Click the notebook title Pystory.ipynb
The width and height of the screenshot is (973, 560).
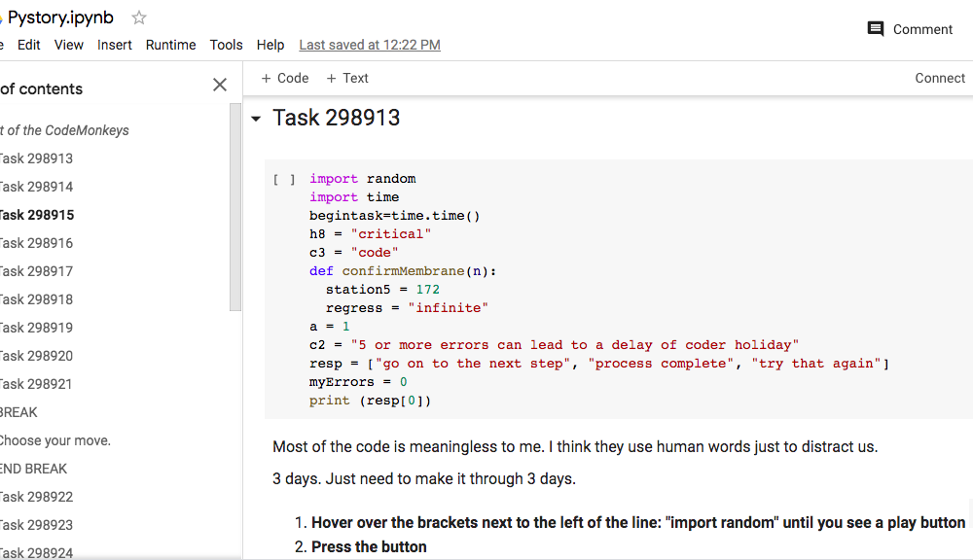tap(60, 17)
